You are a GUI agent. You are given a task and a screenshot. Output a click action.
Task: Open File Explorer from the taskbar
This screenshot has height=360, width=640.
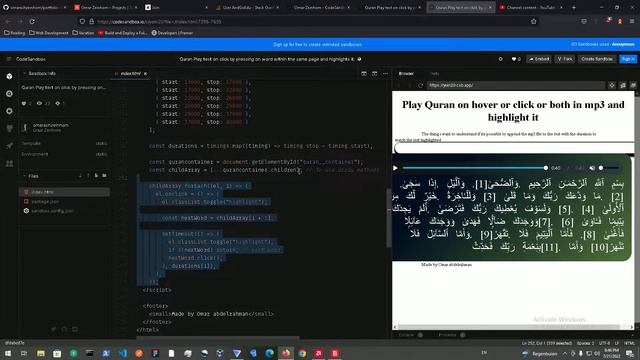[40, 353]
